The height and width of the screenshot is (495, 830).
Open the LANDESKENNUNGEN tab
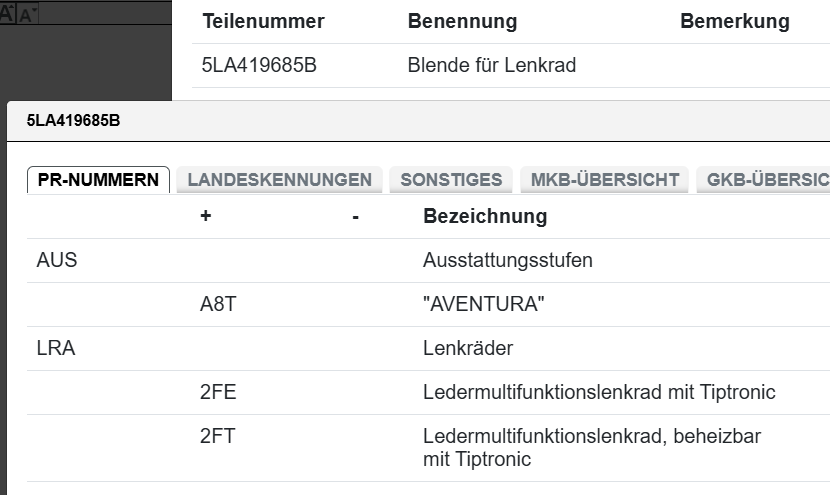[x=280, y=180]
